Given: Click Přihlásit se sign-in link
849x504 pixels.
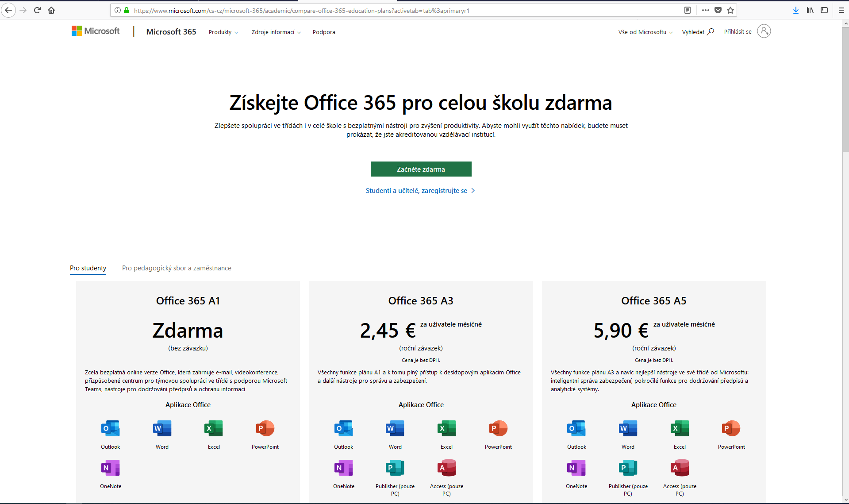Looking at the screenshot, I should coord(738,31).
